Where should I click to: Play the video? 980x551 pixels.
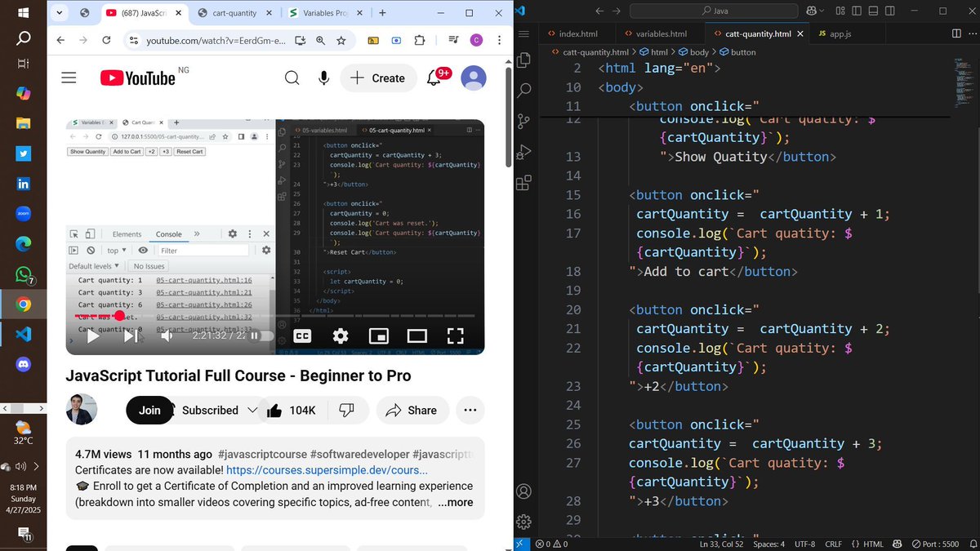(x=93, y=335)
